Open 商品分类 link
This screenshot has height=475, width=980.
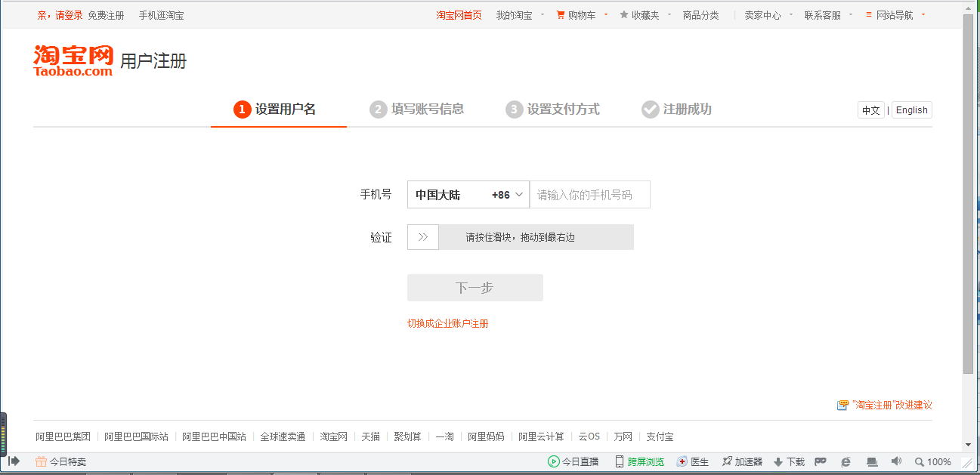[700, 15]
